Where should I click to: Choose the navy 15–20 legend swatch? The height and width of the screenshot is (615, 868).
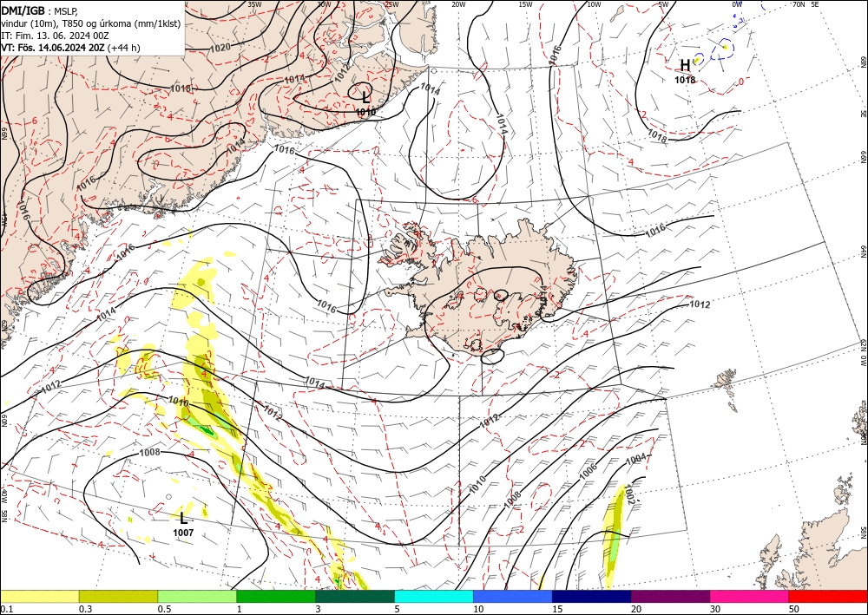[592, 596]
